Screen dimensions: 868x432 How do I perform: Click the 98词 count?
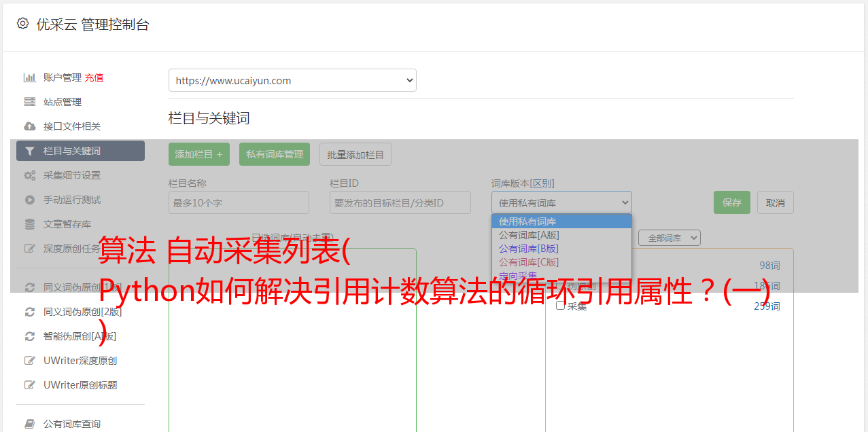769,266
